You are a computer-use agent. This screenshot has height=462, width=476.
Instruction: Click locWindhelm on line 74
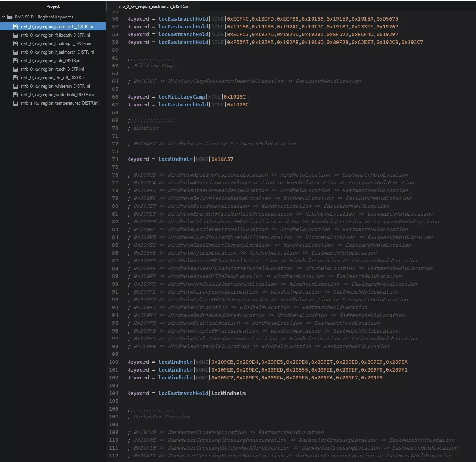(x=175, y=159)
